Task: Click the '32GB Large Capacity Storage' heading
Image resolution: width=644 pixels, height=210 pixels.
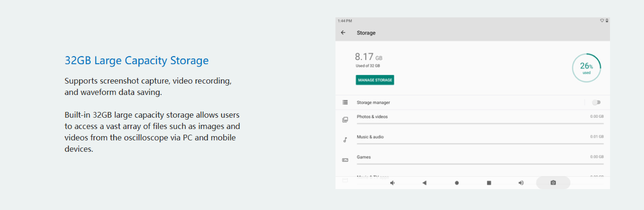Action: pyautogui.click(x=136, y=61)
